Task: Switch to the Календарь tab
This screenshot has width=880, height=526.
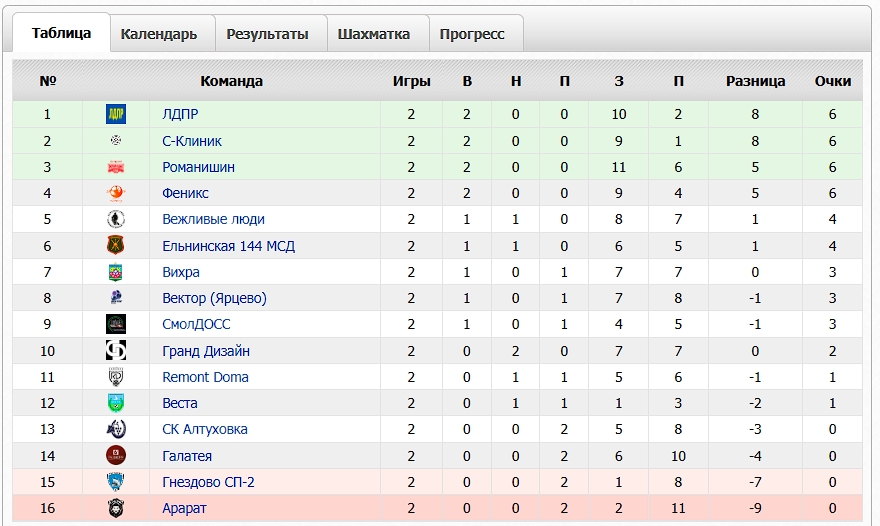Action: tap(159, 34)
